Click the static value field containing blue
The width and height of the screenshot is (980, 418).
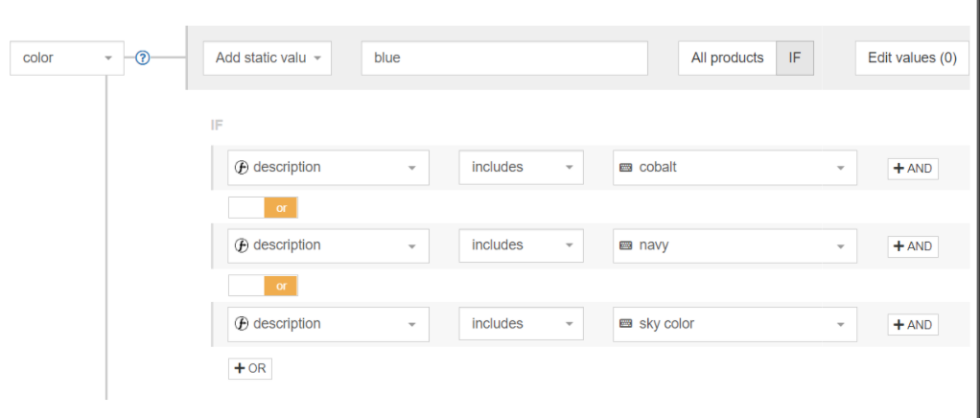click(504, 58)
